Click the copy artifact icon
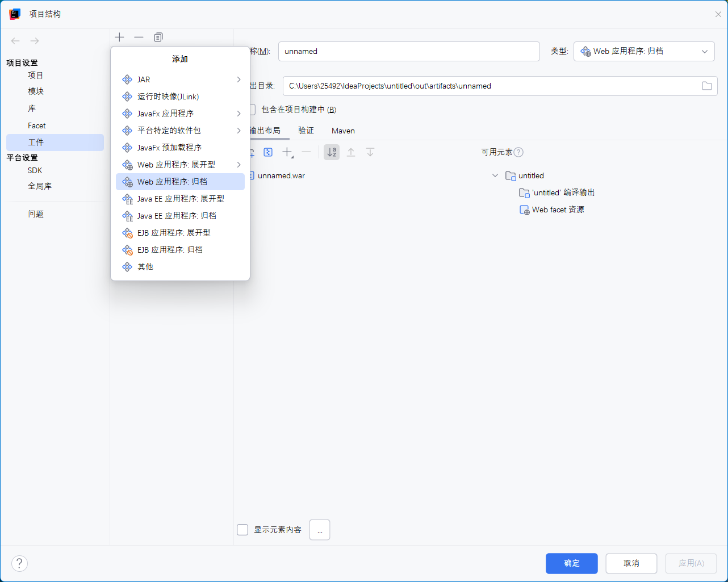 pos(158,37)
